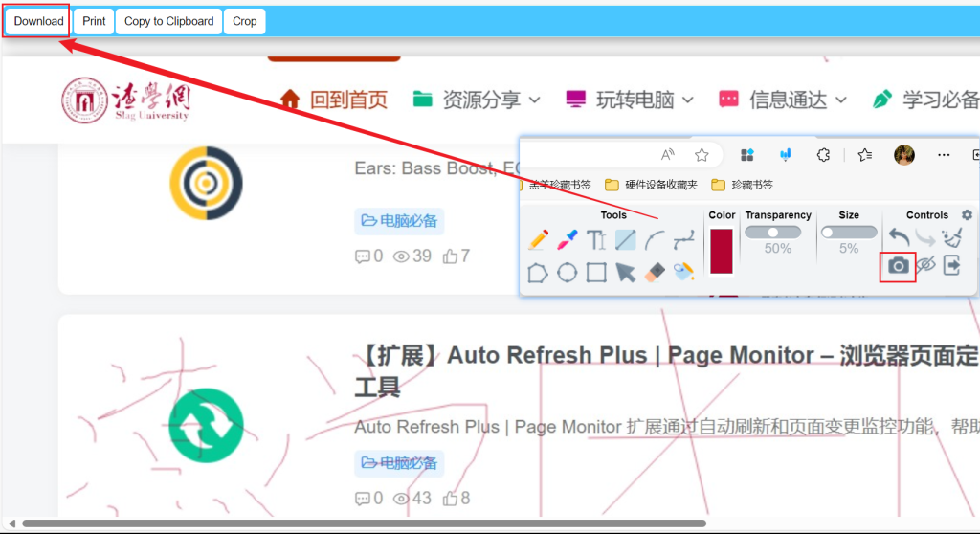Go to 回到首页 in the menu
This screenshot has width=980, height=534.
pyautogui.click(x=334, y=100)
